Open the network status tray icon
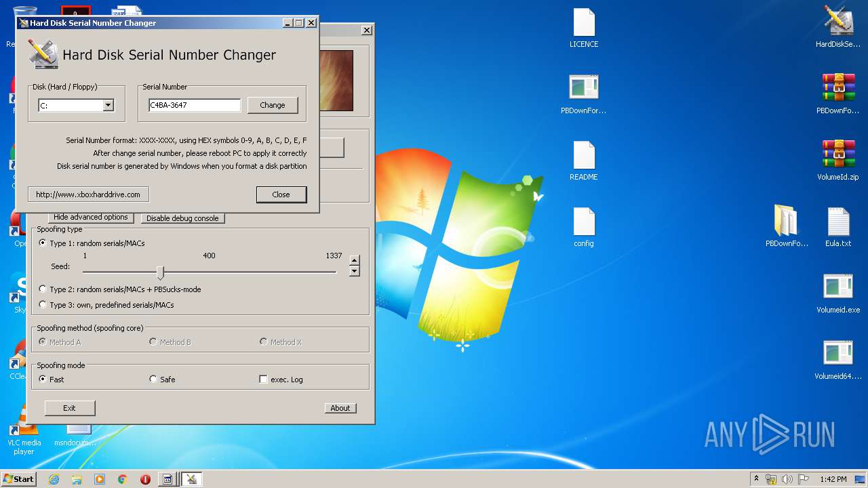 click(771, 479)
